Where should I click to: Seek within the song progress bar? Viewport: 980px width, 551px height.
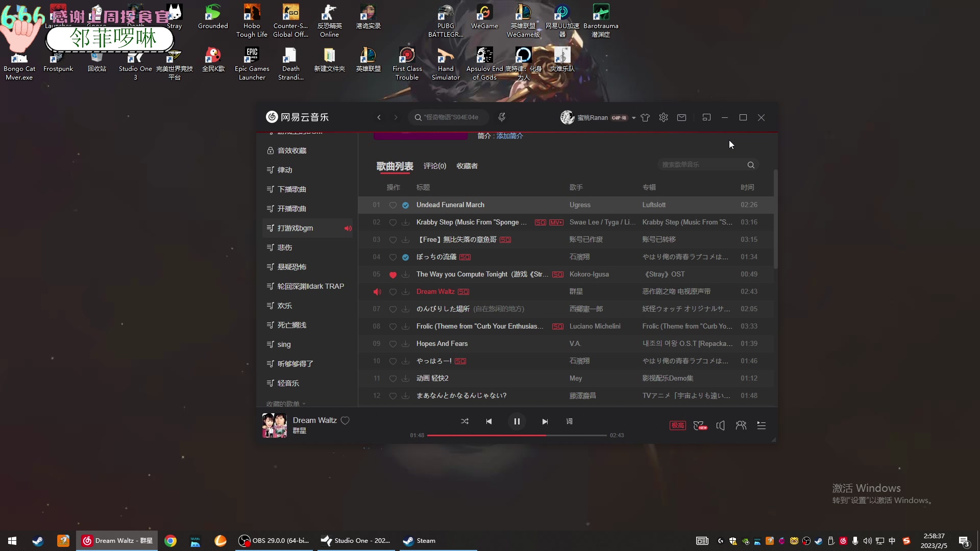coord(517,435)
